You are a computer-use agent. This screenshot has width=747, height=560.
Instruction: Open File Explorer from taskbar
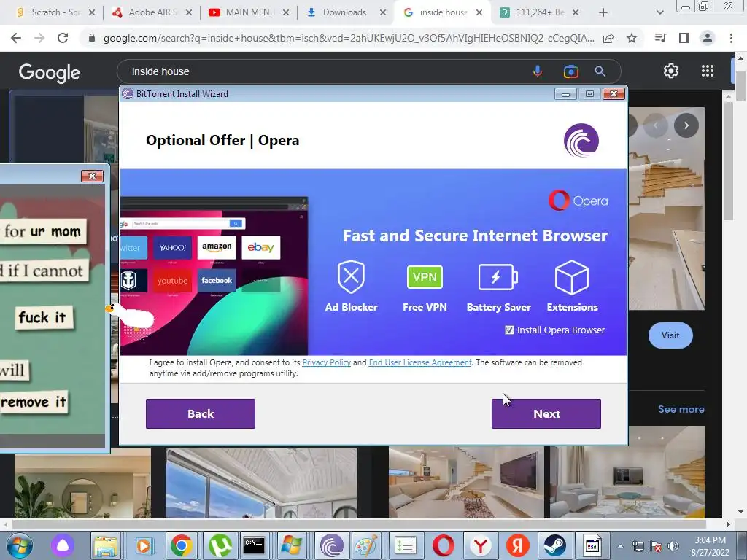pos(106,546)
